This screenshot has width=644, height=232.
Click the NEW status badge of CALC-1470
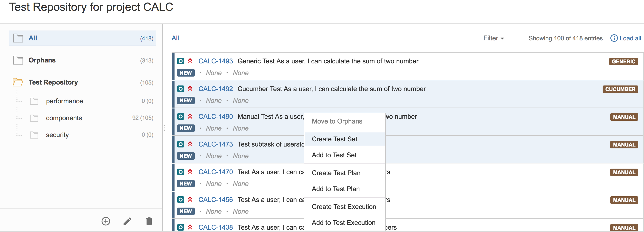click(x=186, y=184)
